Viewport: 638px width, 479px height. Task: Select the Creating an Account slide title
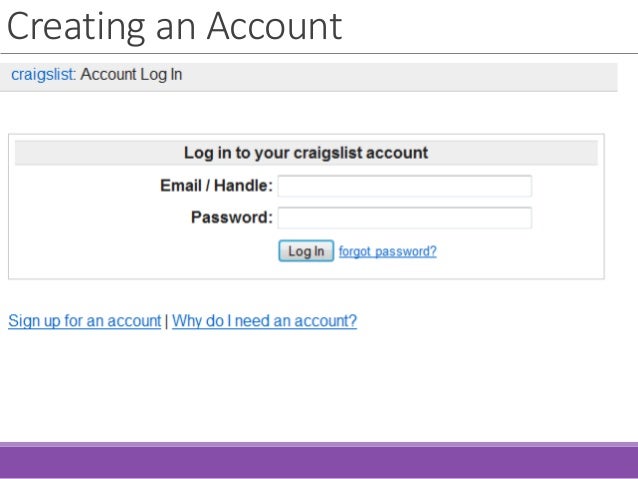(174, 26)
